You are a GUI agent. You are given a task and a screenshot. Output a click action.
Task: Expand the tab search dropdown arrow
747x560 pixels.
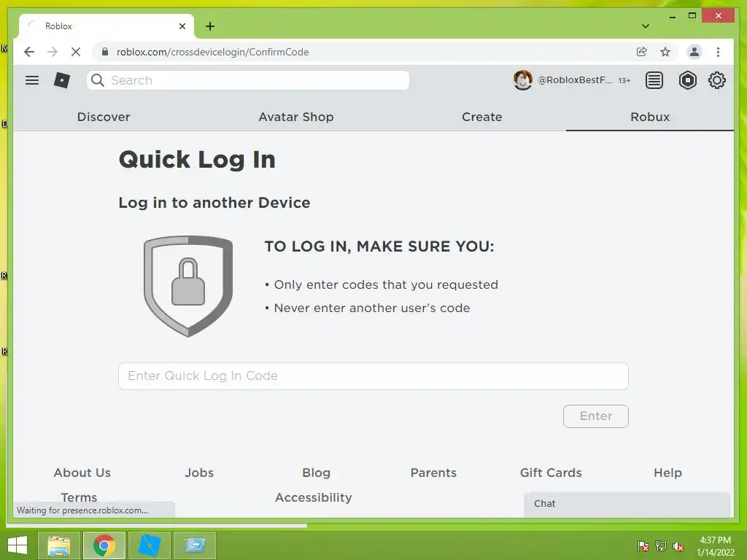point(646,26)
